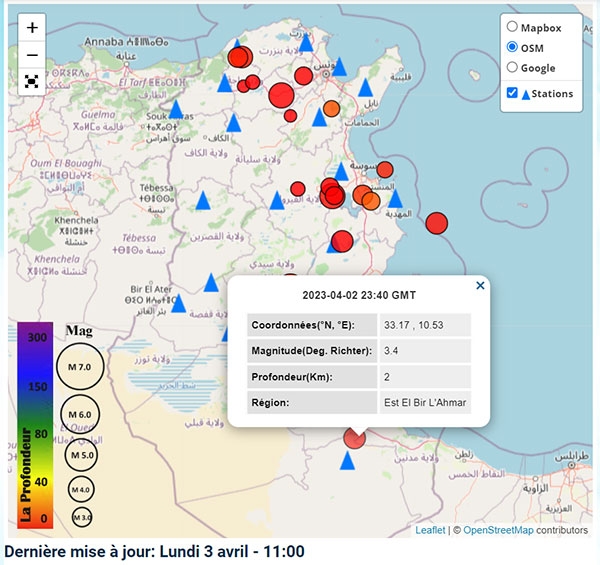
Task: Click the orange earthquake marker near Hammamet
Action: (331, 109)
